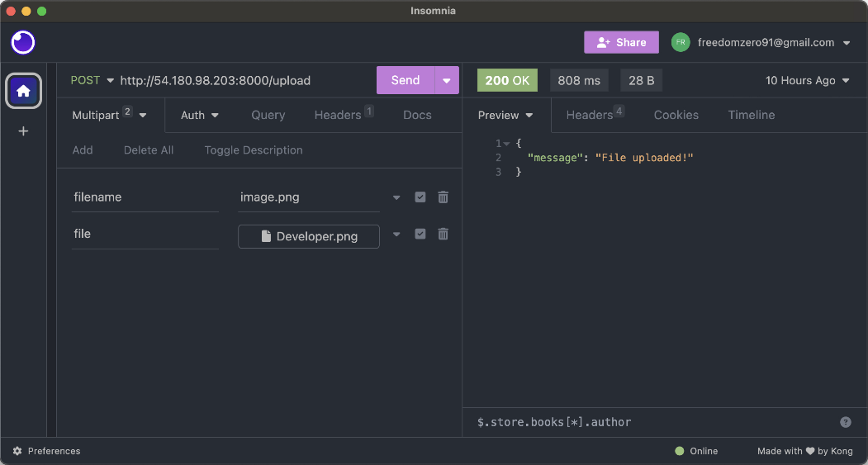The width and height of the screenshot is (868, 465).
Task: Open the 10 Hours Ago history dropdown
Action: click(x=807, y=80)
